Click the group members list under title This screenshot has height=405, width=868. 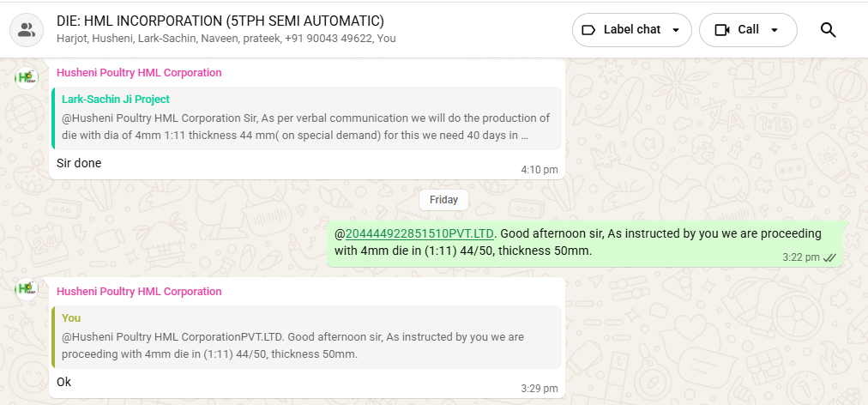click(226, 39)
